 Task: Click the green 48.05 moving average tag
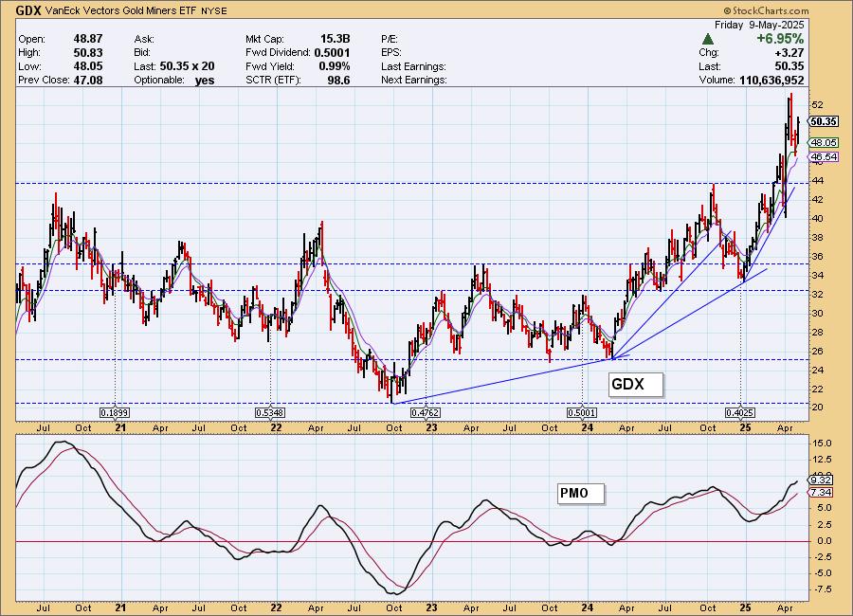(x=824, y=142)
